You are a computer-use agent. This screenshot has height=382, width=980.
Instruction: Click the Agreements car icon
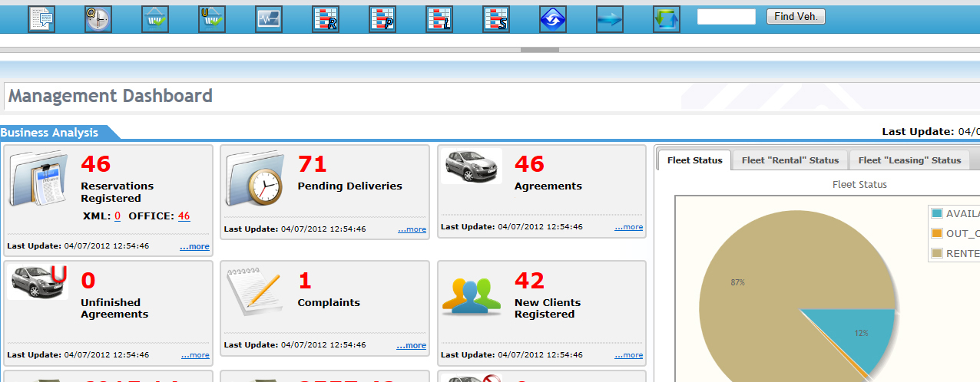coord(472,166)
